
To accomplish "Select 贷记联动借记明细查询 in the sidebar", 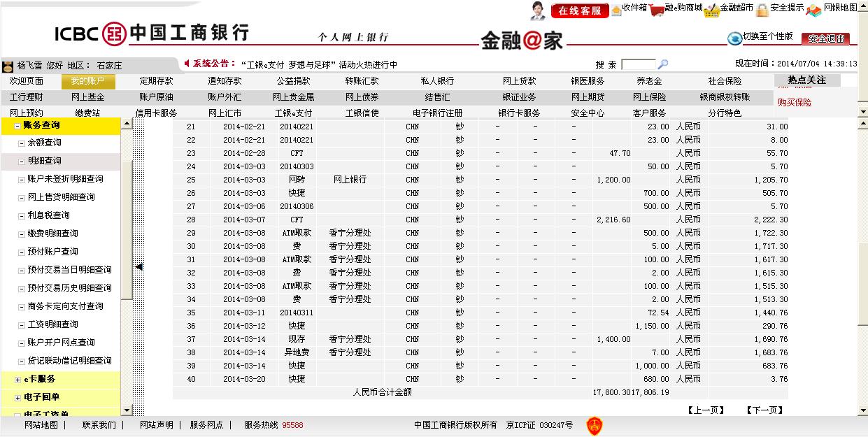I will [x=70, y=361].
